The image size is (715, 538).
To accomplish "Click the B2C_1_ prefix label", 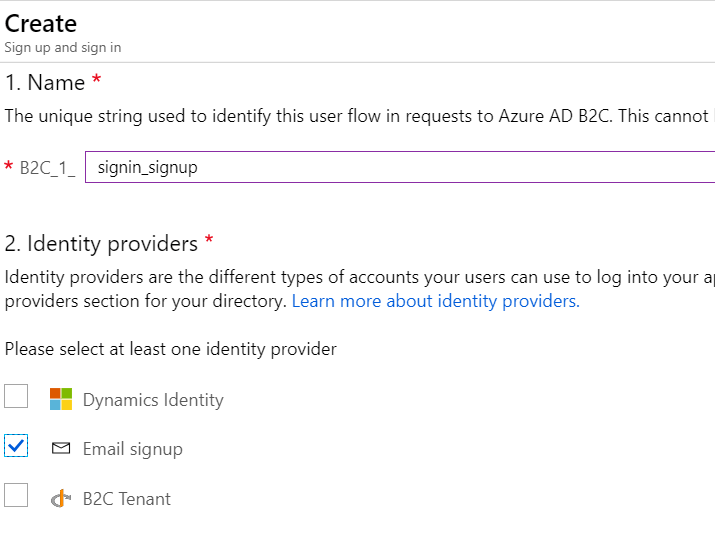I will coord(47,168).
